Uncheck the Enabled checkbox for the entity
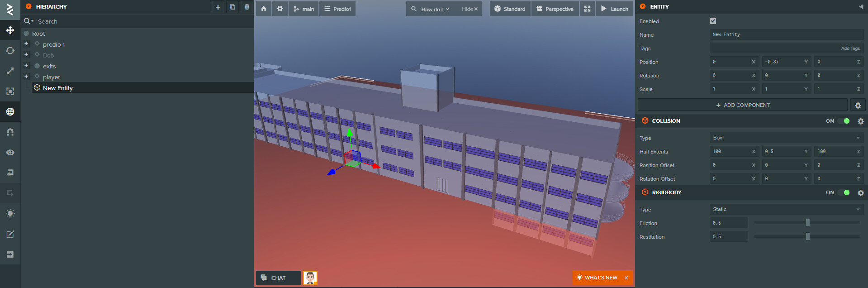This screenshot has height=288, width=868. pos(713,21)
